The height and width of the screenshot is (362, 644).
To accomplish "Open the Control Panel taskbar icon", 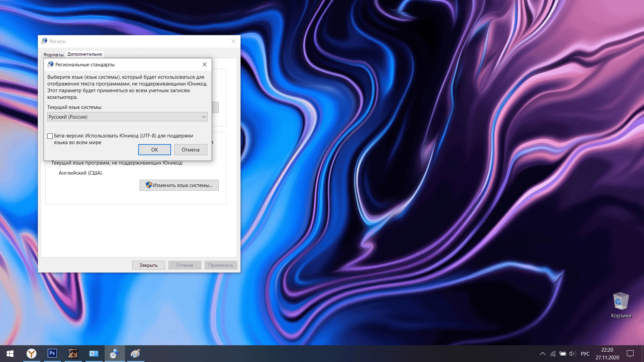I will (94, 354).
